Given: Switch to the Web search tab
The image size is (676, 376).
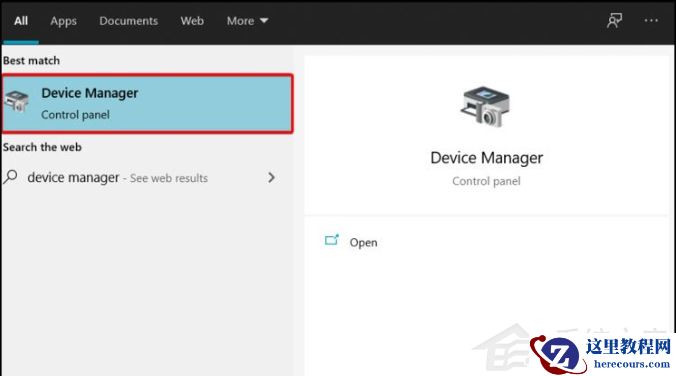Looking at the screenshot, I should pos(192,21).
